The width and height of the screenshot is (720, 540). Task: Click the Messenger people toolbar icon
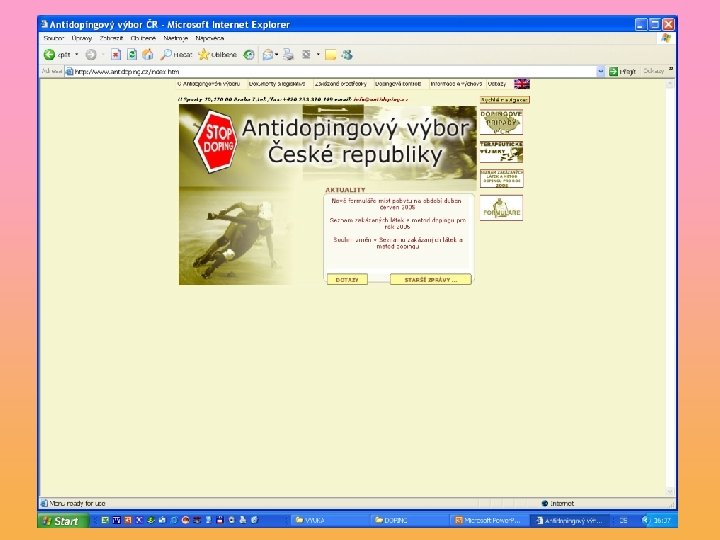click(x=347, y=55)
